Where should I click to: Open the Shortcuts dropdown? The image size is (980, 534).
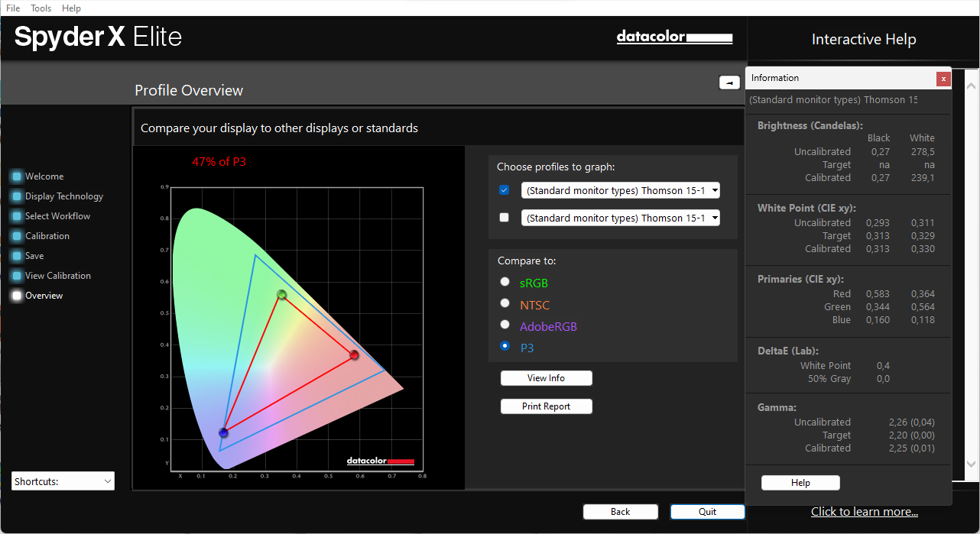(63, 481)
